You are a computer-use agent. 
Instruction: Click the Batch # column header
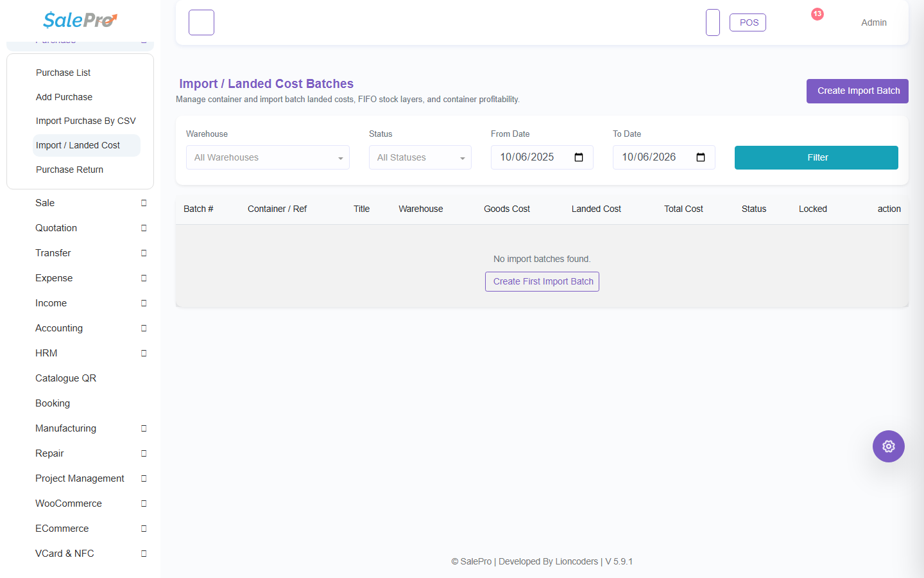coord(198,209)
